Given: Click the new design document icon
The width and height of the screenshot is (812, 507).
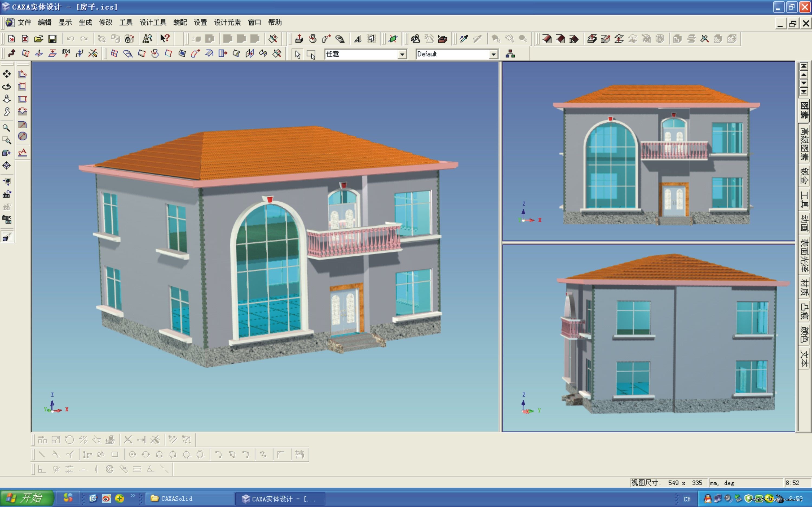Looking at the screenshot, I should (11, 39).
